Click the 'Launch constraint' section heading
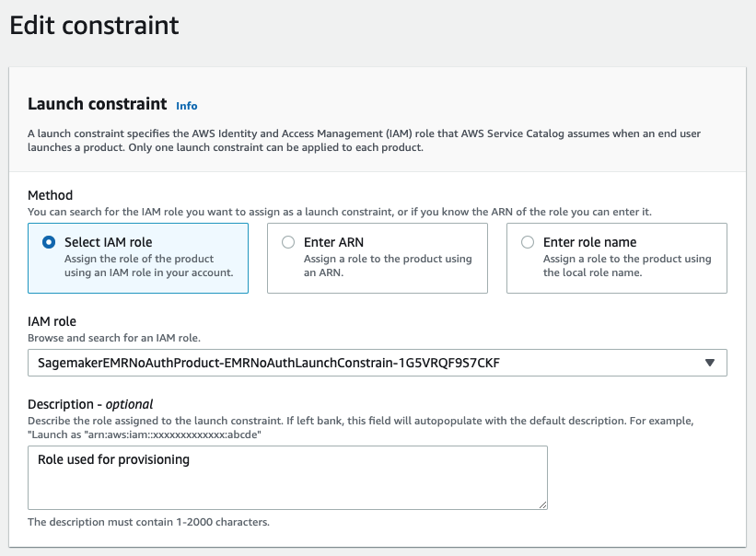This screenshot has height=556, width=756. 98,104
